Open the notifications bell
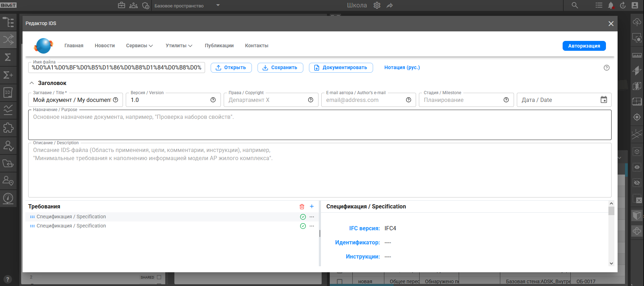Image resolution: width=644 pixels, height=286 pixels. pyautogui.click(x=611, y=5)
